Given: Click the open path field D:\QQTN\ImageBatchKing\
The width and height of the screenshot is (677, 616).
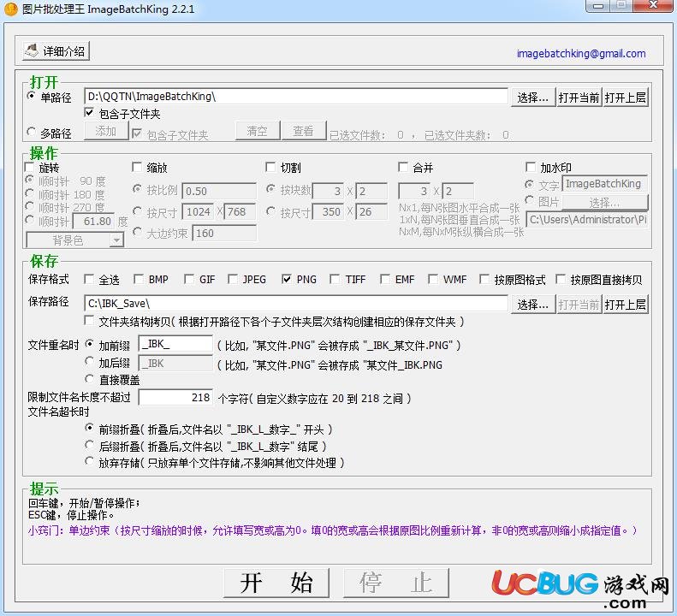Looking at the screenshot, I should (x=296, y=97).
